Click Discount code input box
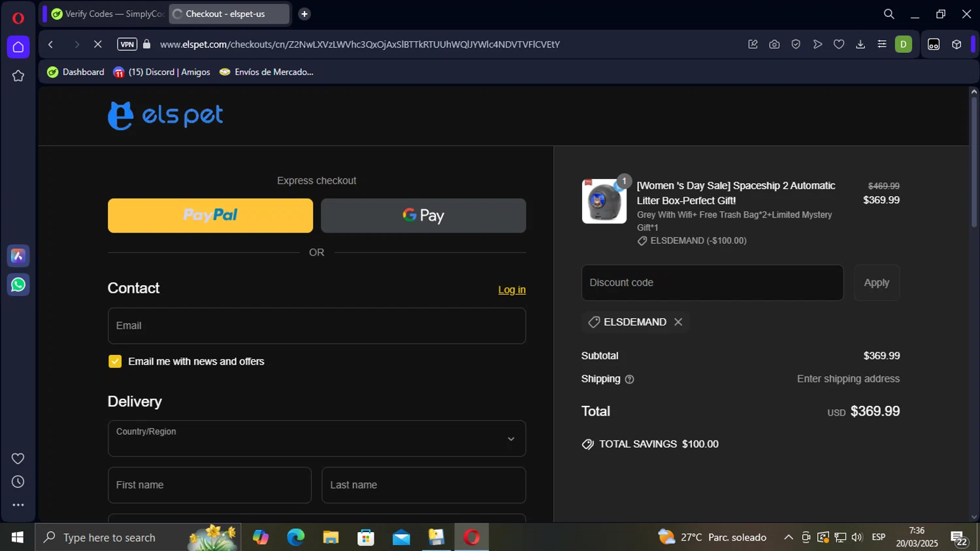Screen dimensions: 980x551 (712, 282)
